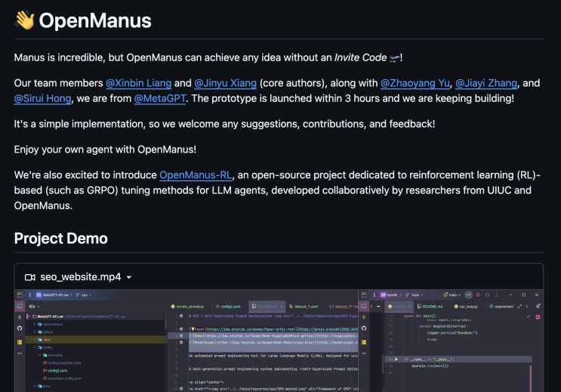The height and width of the screenshot is (392, 561).
Task: Click the expand editor arrows icon
Action: (519, 307)
